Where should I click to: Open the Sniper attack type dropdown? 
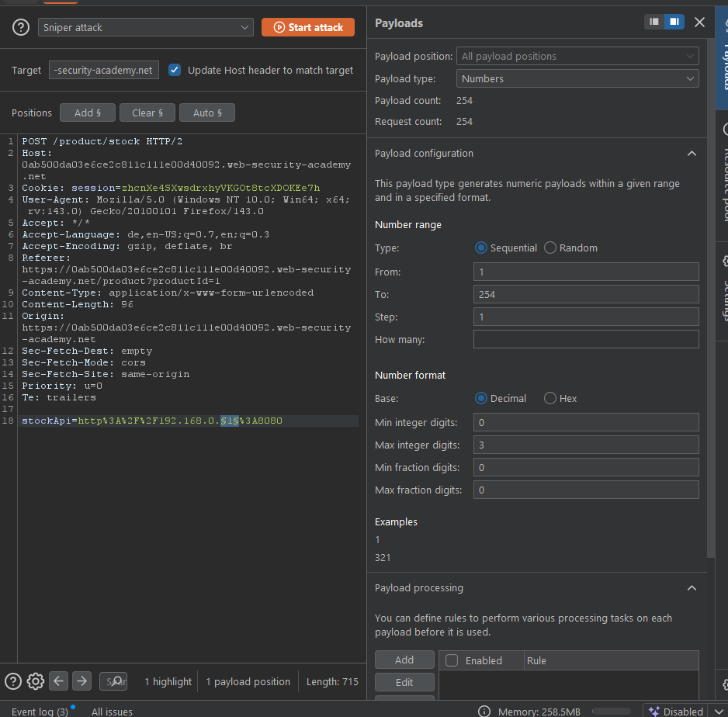(x=146, y=27)
